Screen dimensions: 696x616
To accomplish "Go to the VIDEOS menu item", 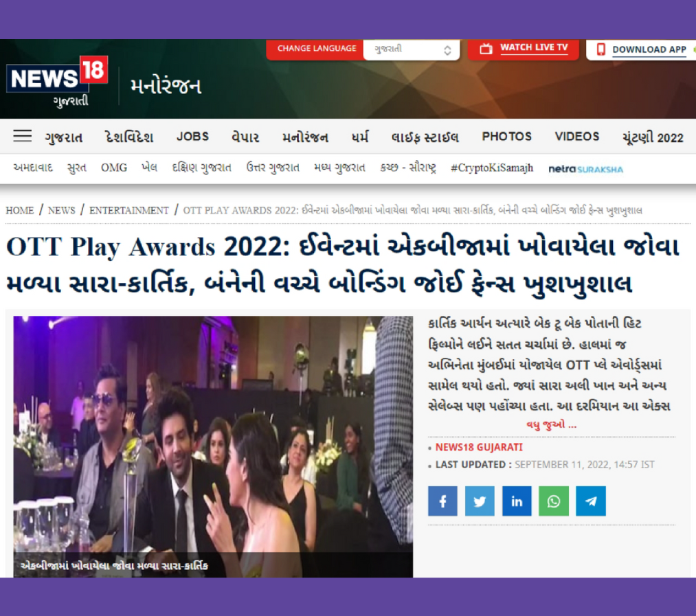I will click(x=577, y=136).
